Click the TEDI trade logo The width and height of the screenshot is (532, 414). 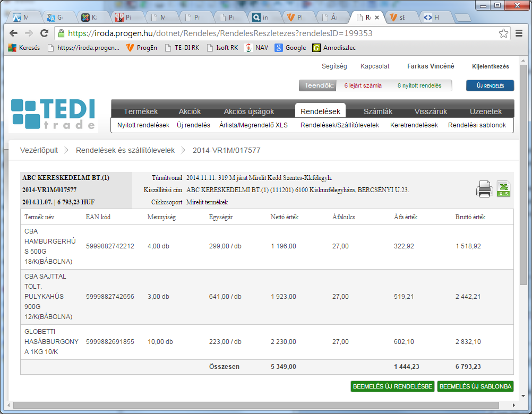(x=53, y=114)
